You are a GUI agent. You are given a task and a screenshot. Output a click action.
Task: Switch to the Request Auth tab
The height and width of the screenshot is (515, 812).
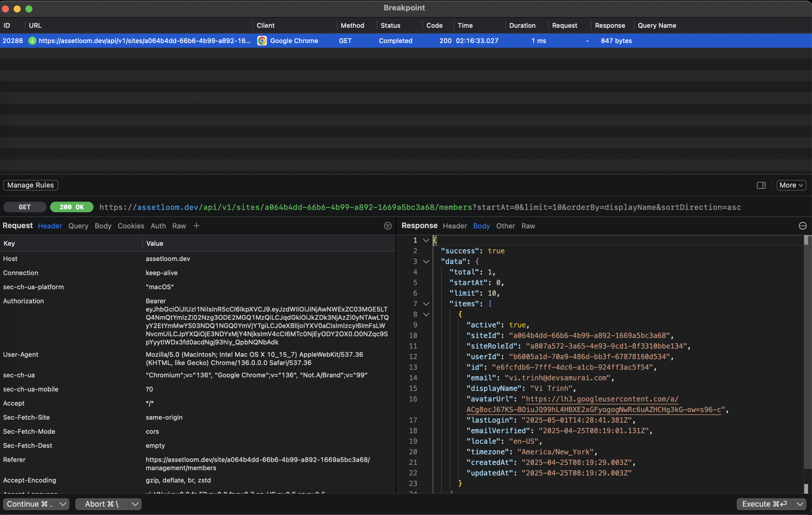point(158,226)
